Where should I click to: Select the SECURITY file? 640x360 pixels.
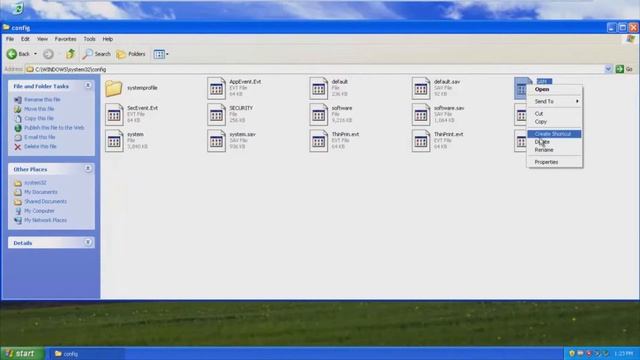(x=230, y=114)
